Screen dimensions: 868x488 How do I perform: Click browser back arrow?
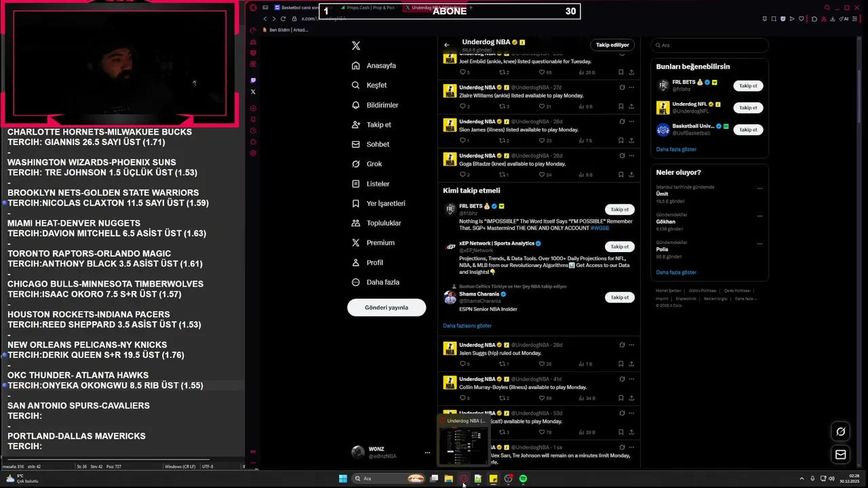click(x=265, y=18)
